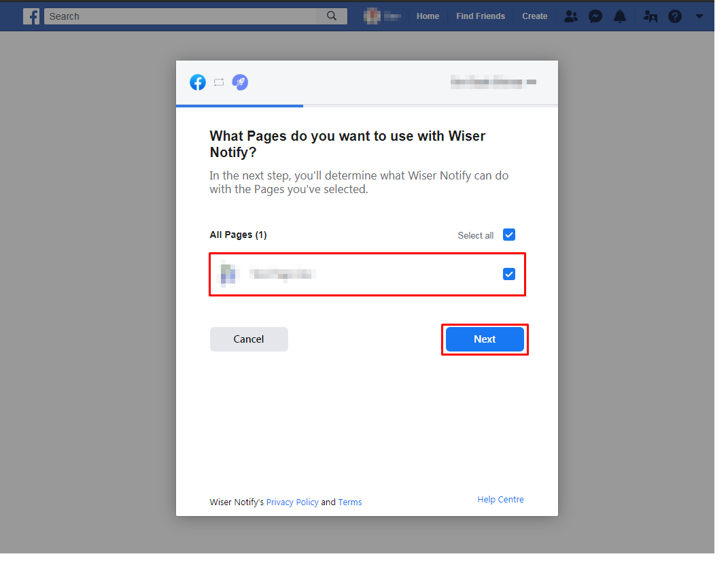
Task: Click the Next button
Action: pyautogui.click(x=485, y=339)
